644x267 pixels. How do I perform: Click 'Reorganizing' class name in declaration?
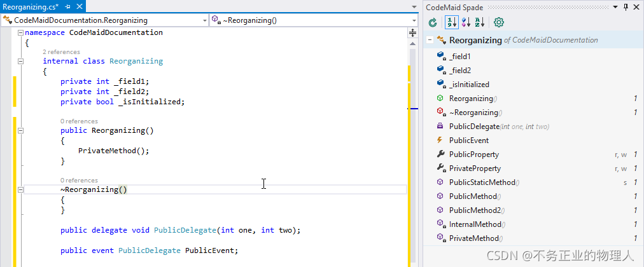[x=136, y=61]
